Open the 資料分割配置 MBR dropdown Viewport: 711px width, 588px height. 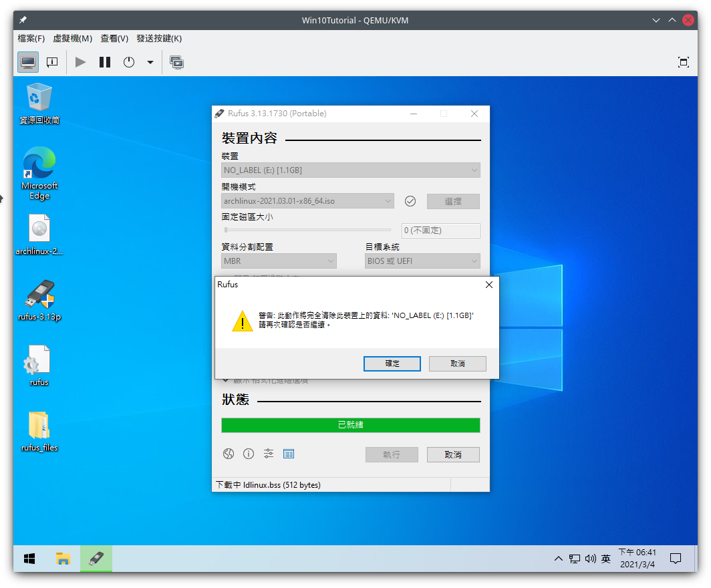pos(279,261)
